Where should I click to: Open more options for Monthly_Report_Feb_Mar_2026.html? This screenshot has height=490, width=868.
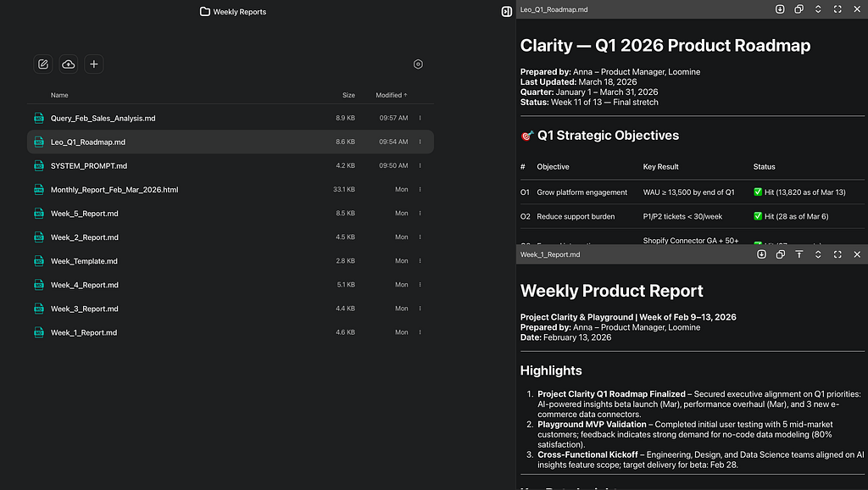click(x=420, y=189)
